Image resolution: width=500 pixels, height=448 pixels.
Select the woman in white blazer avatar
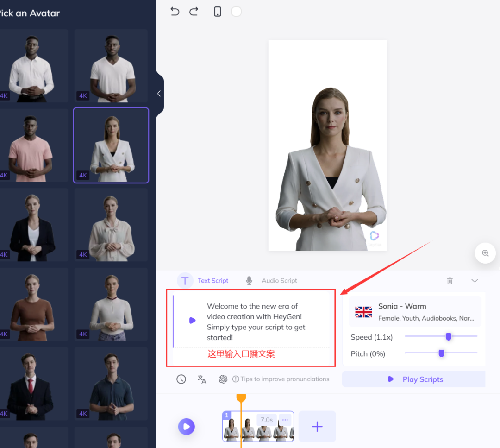pos(111,145)
